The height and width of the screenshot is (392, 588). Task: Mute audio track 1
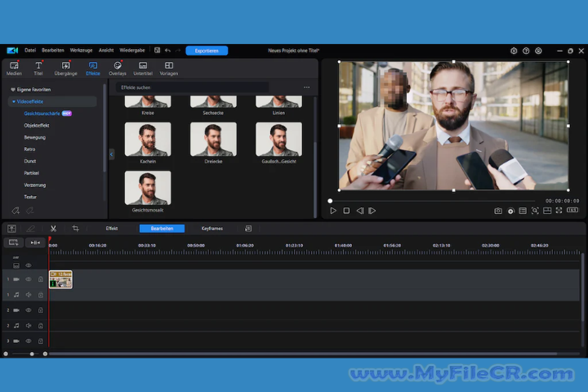(28, 295)
